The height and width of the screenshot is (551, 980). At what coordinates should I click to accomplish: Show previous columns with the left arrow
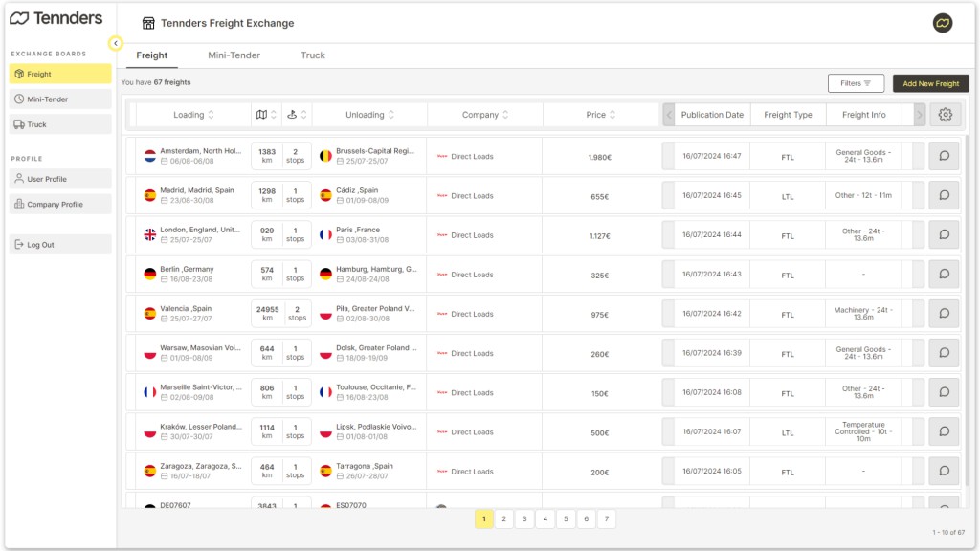coord(669,115)
